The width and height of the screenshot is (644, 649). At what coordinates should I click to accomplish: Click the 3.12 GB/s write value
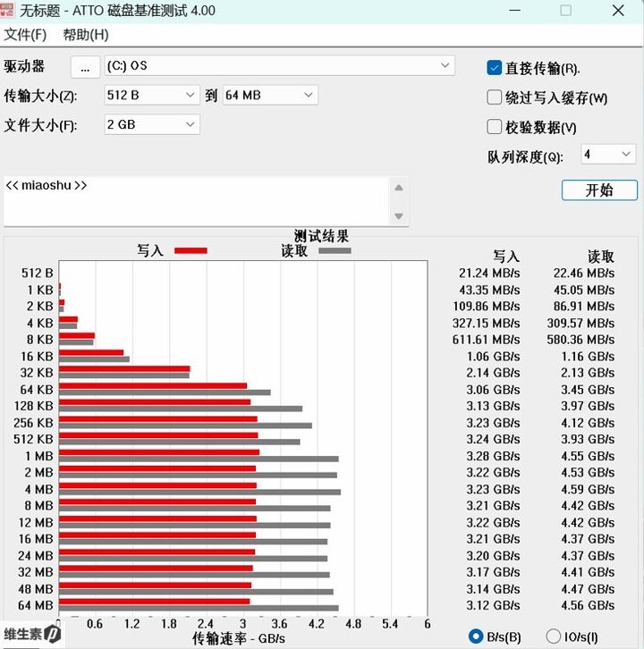493,605
